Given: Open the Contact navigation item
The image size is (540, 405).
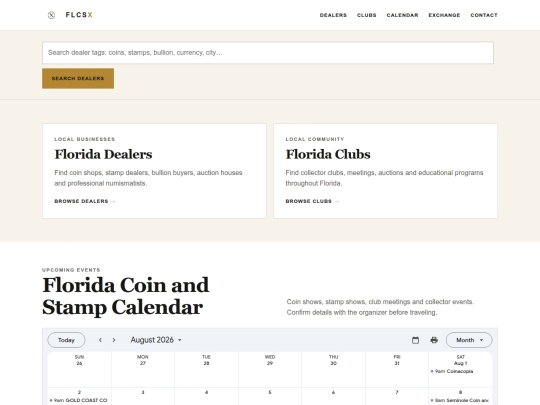Looking at the screenshot, I should click(484, 15).
